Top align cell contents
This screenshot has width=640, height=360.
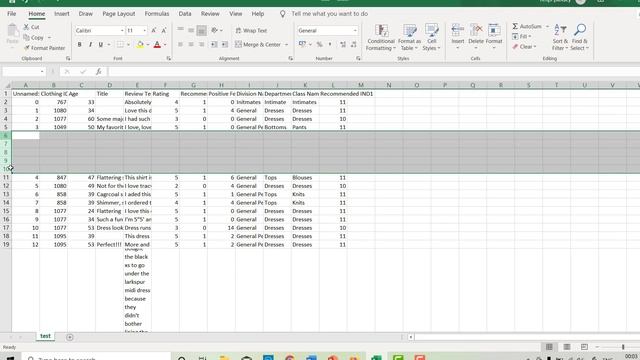click(180, 29)
